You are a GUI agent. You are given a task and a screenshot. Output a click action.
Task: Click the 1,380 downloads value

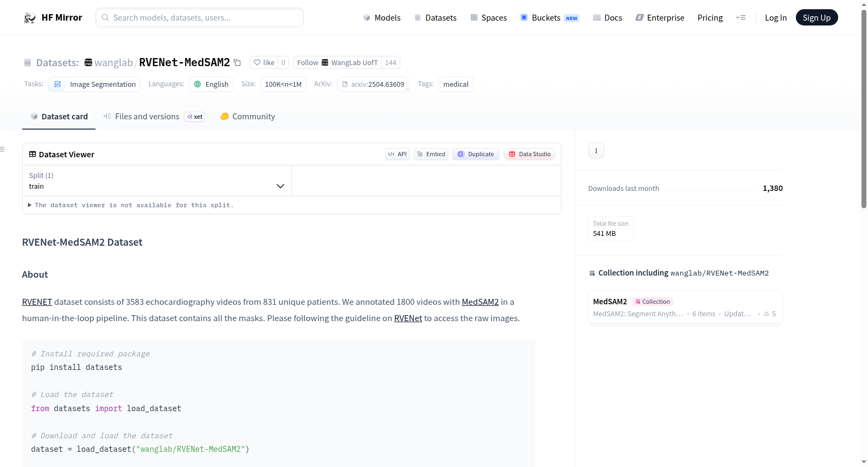tap(773, 188)
